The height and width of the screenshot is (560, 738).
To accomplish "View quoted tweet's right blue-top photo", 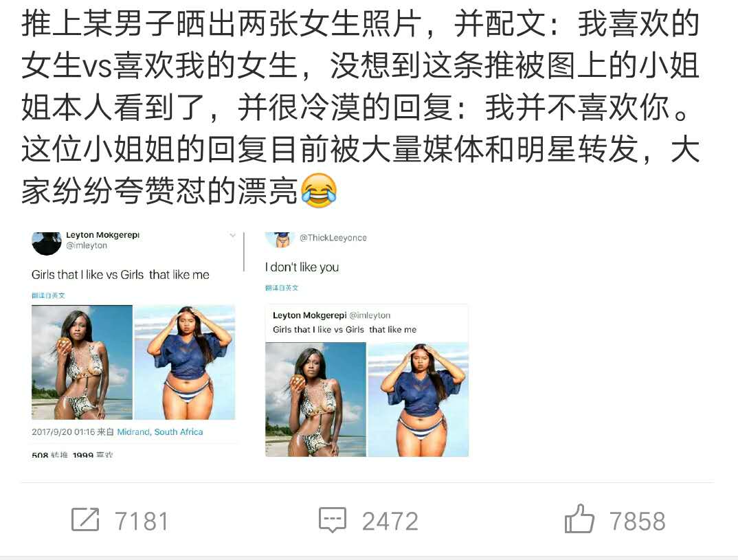I will (418, 399).
